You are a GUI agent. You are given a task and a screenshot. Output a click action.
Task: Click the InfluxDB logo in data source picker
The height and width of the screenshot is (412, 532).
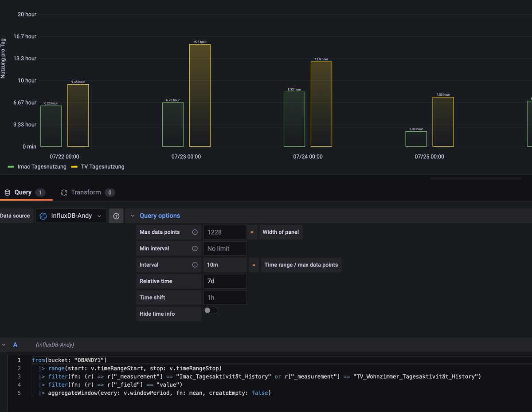(43, 216)
